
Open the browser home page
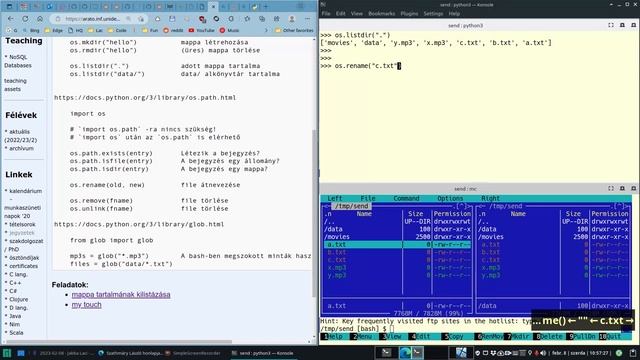point(40,19)
